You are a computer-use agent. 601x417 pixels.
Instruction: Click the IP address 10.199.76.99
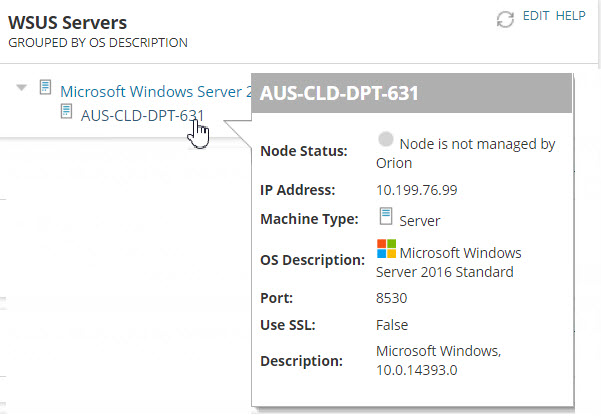[414, 190]
